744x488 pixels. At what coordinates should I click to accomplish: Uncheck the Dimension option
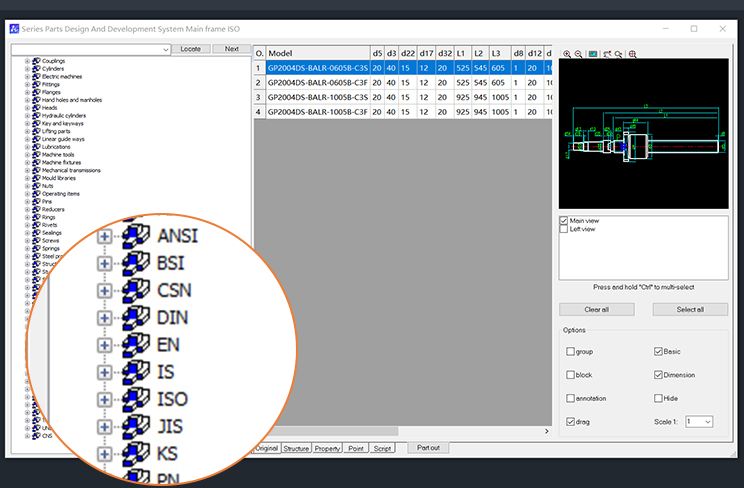coord(658,375)
